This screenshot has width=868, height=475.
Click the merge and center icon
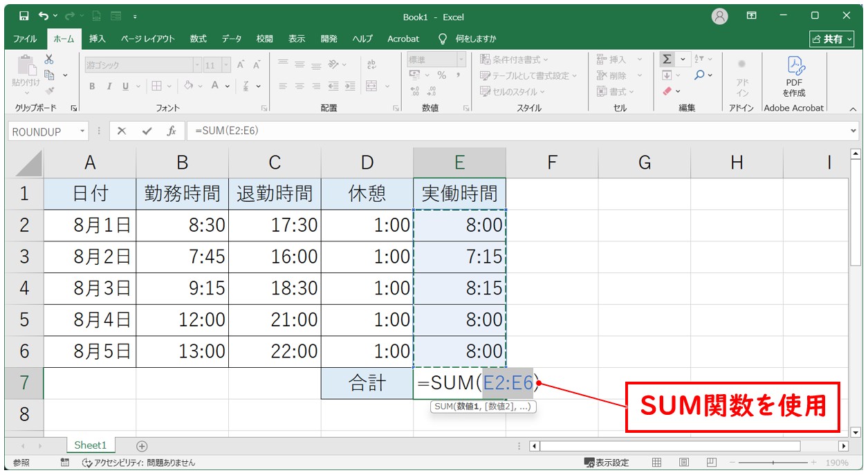[x=371, y=86]
